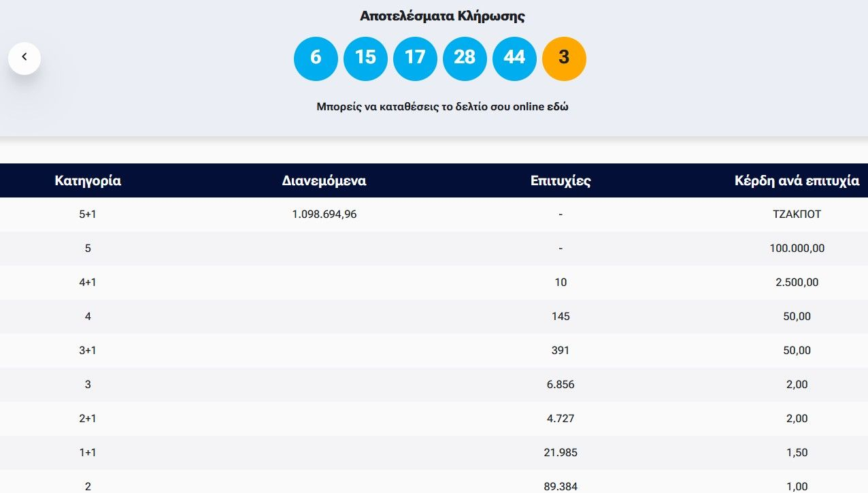Click the 5+1 category row label
The image size is (868, 493).
(x=88, y=214)
